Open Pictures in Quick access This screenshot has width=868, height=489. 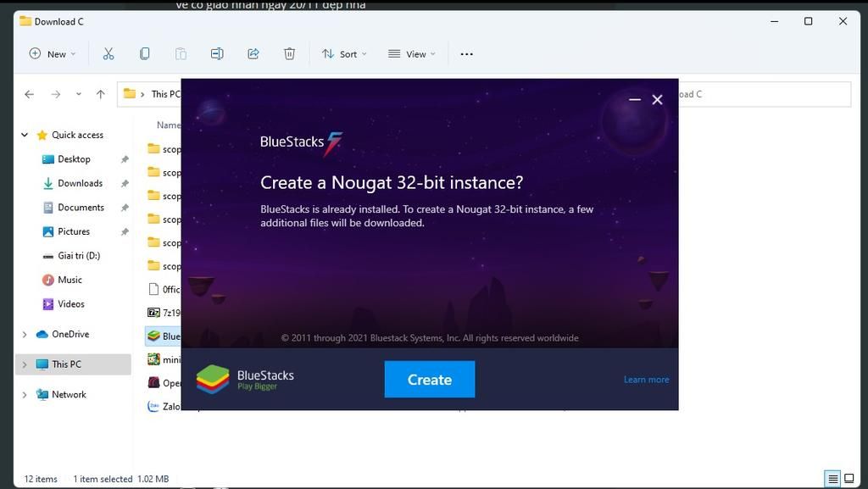(74, 231)
